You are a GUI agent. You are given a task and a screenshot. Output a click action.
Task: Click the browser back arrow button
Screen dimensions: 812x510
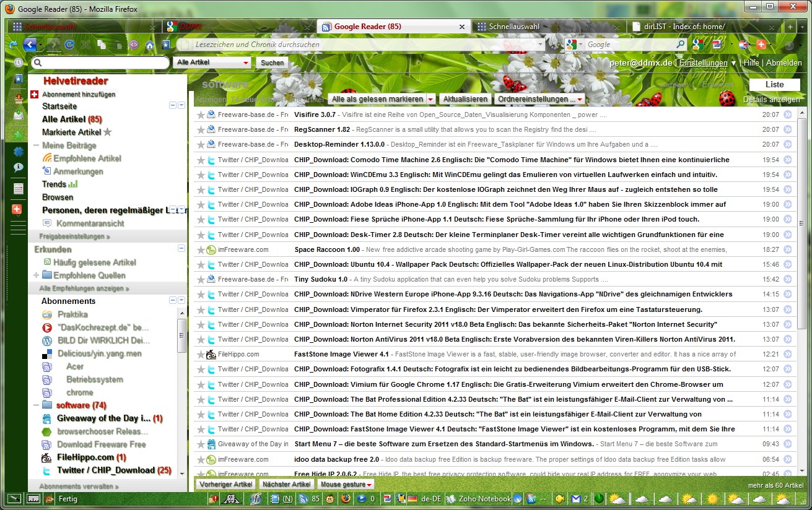(29, 45)
